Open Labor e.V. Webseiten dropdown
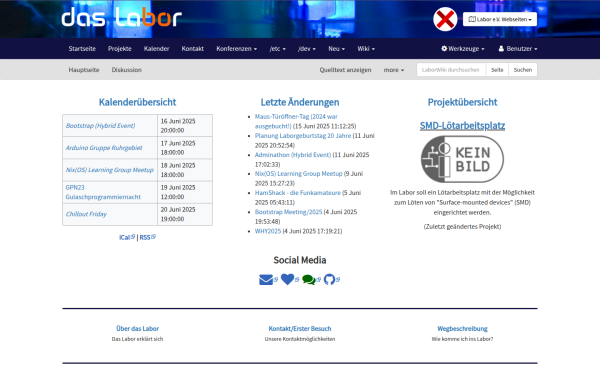Viewport: 600px width, 375px height. [x=500, y=19]
